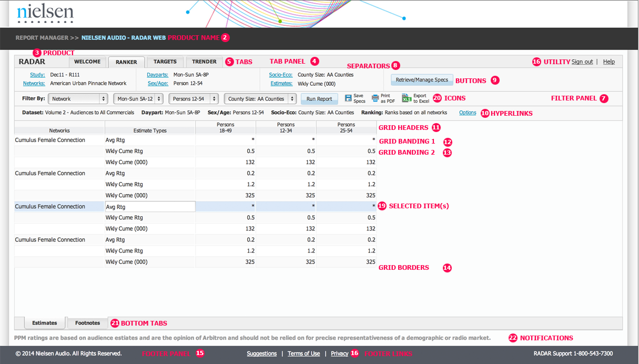Click the Sign out link
This screenshot has height=364, width=639.
[582, 62]
